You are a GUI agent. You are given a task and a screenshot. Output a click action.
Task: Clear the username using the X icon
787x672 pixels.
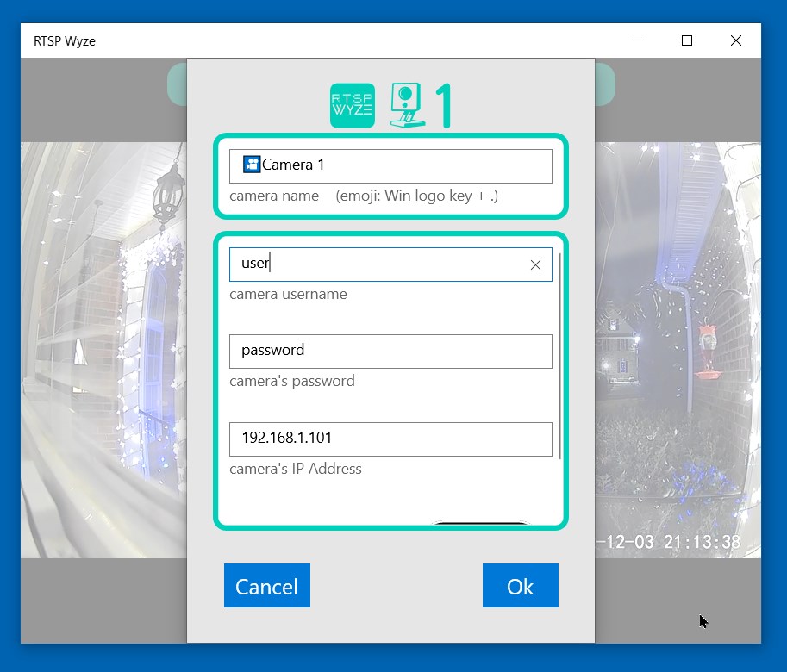(537, 264)
